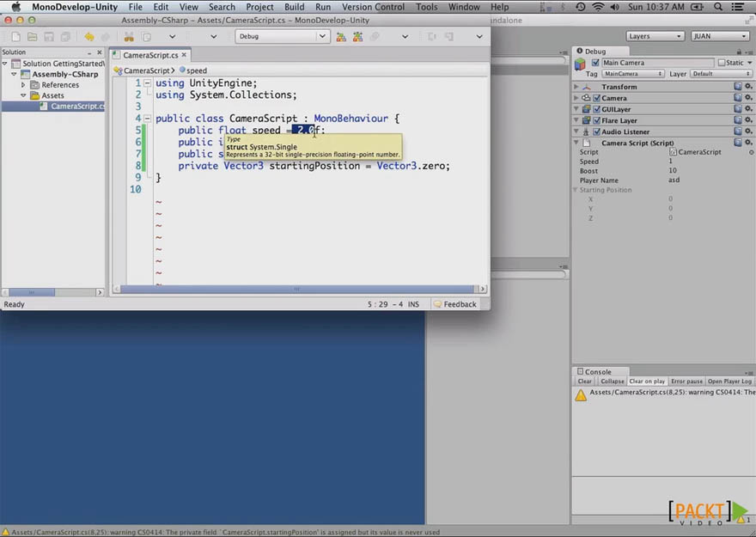Screen dimensions: 756x537
Task: Toggle the Error pause console option
Action: 686,381
